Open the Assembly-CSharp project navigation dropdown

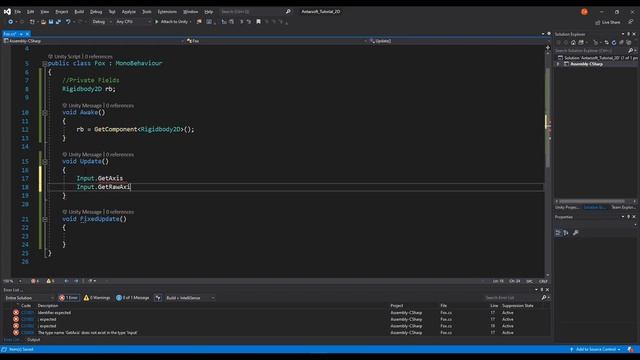(x=93, y=41)
